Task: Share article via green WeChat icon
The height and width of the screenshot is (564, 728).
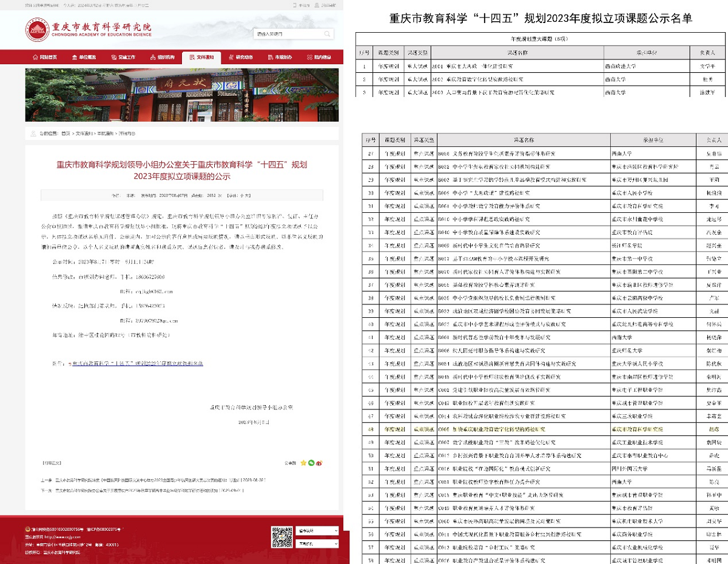Action: pyautogui.click(x=311, y=463)
